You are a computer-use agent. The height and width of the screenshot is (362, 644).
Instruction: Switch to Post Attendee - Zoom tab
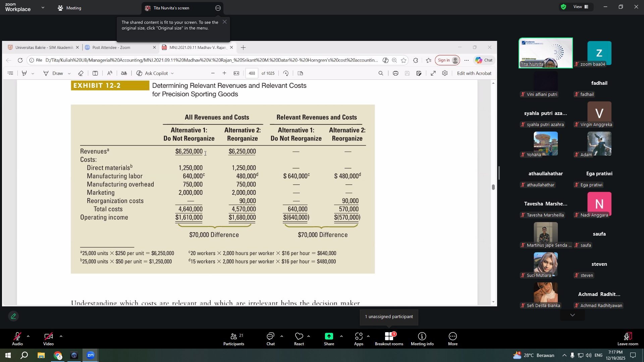120,47
